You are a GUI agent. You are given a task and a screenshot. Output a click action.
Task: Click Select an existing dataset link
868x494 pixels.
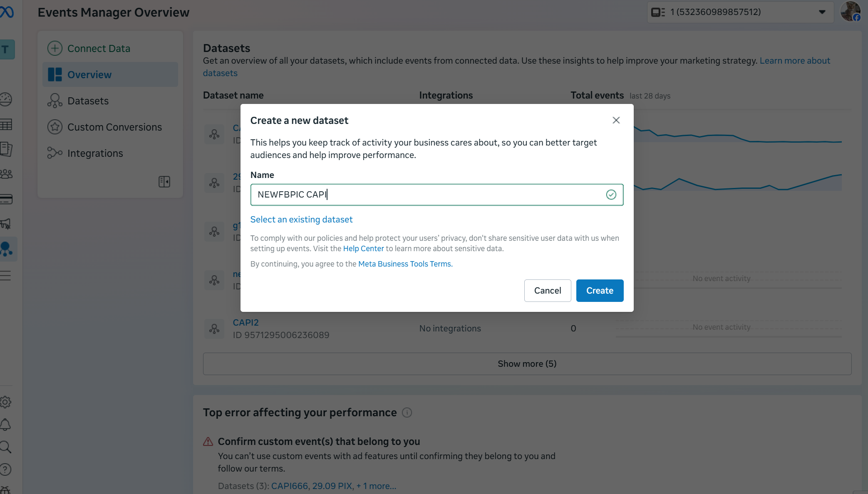coord(301,220)
